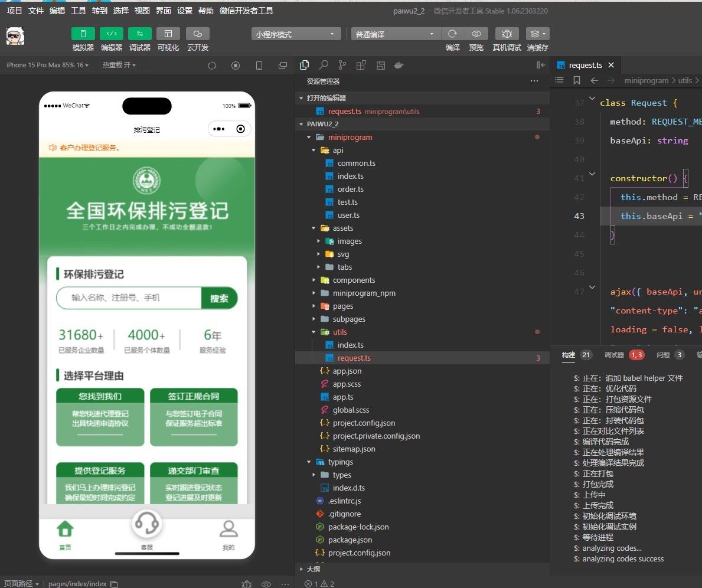Open the 工具 menu
Viewport: 702px width, 588px height.
click(x=79, y=10)
